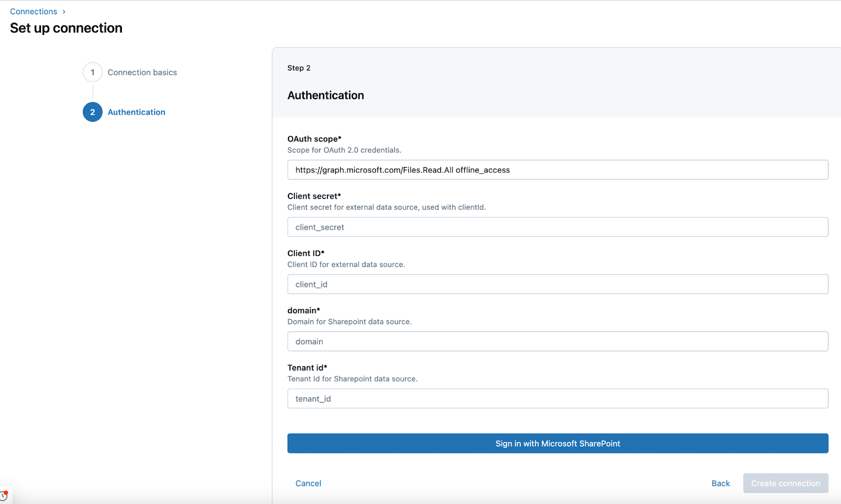841x504 pixels.
Task: Focus the OAuth scope input field
Action: point(557,169)
